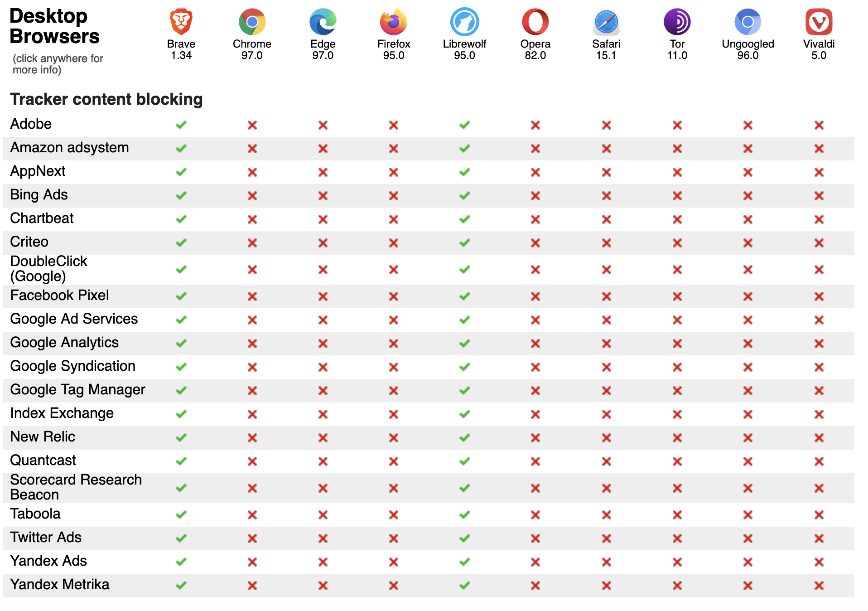Select the Facebook Pixel row label
Image resolution: width=868 pixels, height=611 pixels.
59,296
